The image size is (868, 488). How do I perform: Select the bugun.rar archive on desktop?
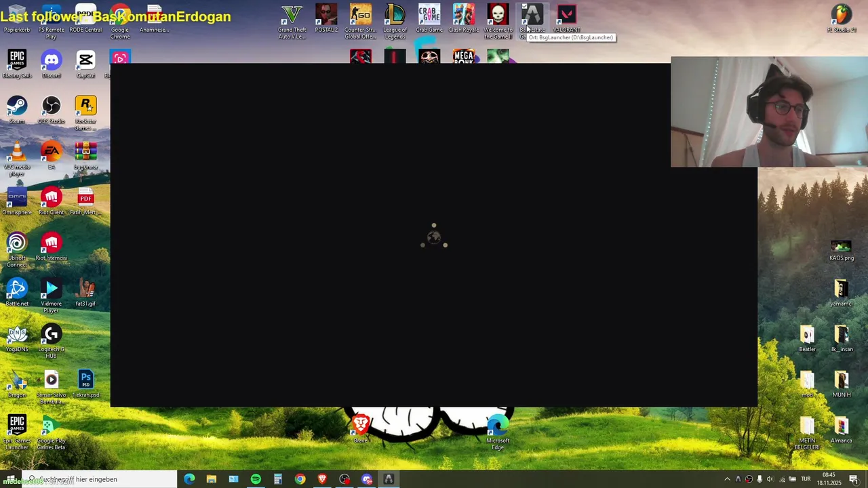(x=85, y=155)
